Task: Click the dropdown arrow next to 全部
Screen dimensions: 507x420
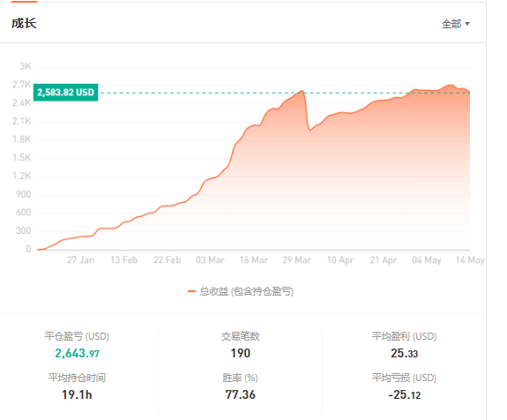Action: (467, 24)
